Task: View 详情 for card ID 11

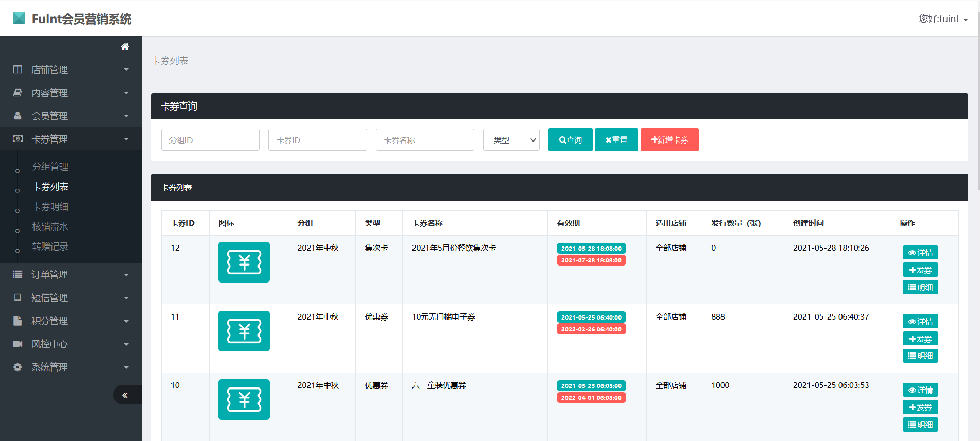Action: pyautogui.click(x=920, y=322)
